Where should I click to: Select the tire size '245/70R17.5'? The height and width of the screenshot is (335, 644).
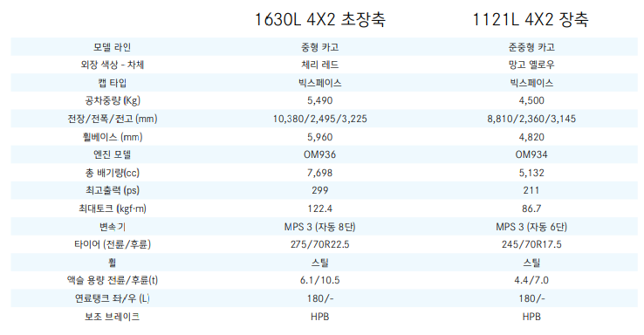pyautogui.click(x=531, y=244)
